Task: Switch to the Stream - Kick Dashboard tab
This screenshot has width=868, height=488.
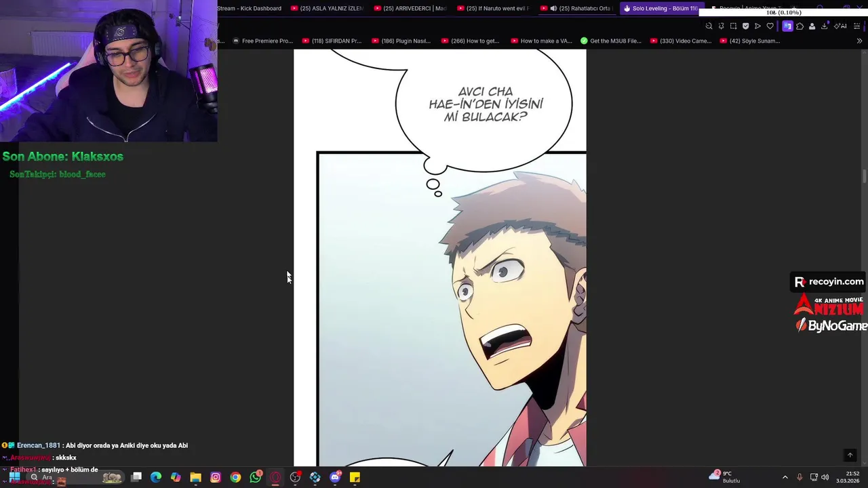Action: coord(249,8)
